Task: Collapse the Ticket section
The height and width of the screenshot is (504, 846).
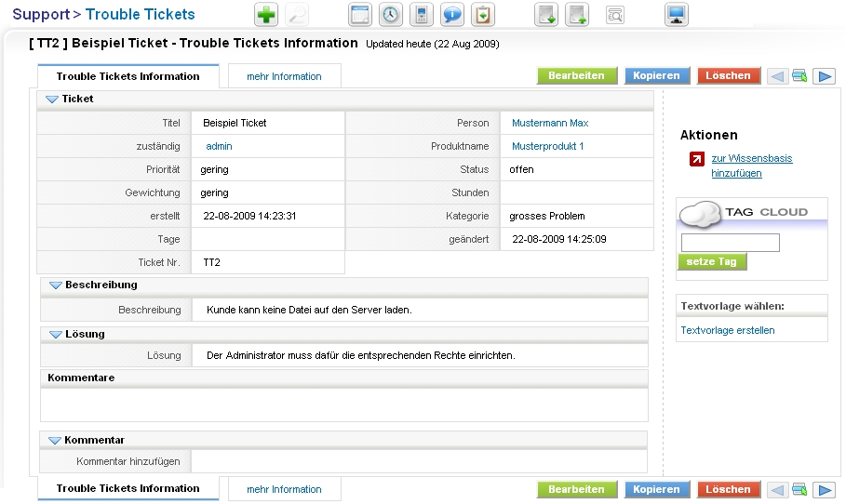Action: point(52,99)
